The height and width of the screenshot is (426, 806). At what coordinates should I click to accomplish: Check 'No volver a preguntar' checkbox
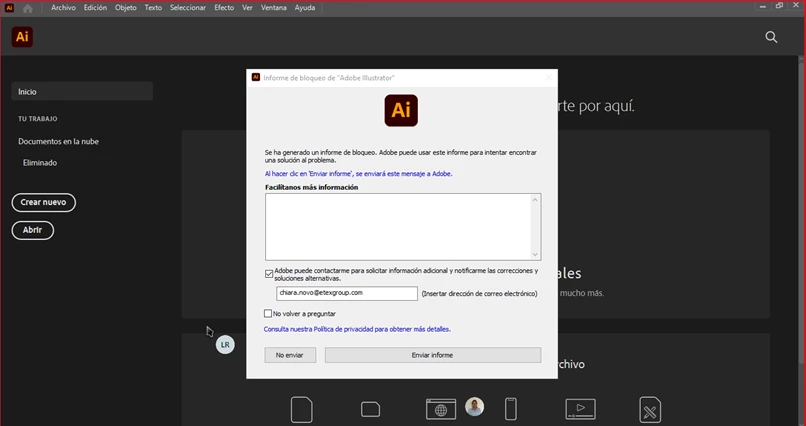click(x=268, y=313)
